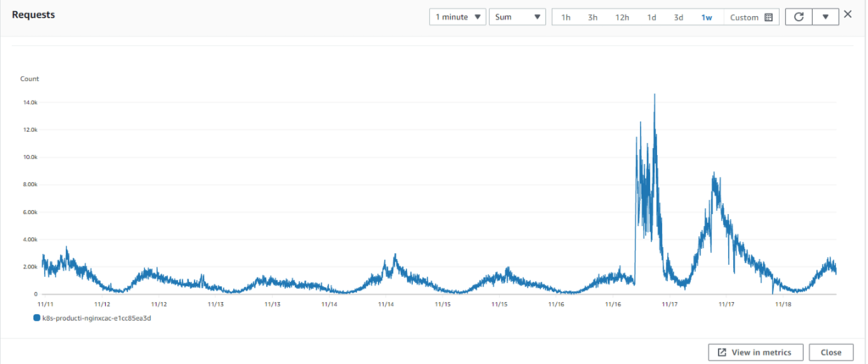Select the 1w time range
868x364 pixels.
pos(706,17)
